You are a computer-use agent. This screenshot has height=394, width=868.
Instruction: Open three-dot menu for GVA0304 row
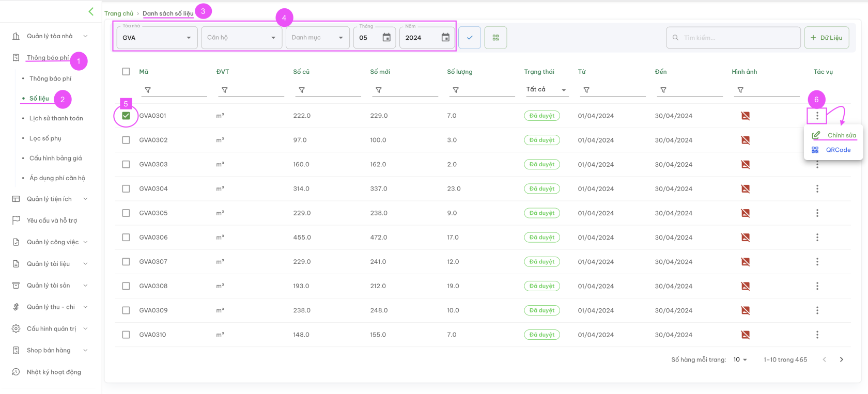click(x=817, y=188)
